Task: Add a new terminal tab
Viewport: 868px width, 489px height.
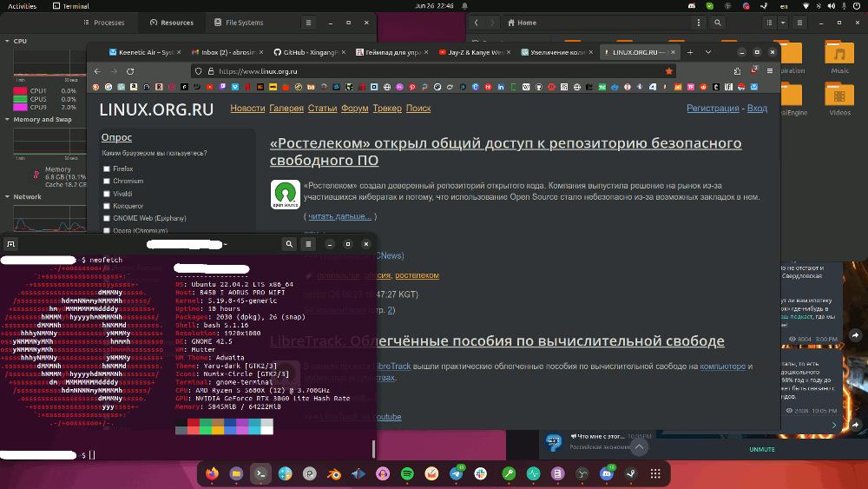Action: 10,244
